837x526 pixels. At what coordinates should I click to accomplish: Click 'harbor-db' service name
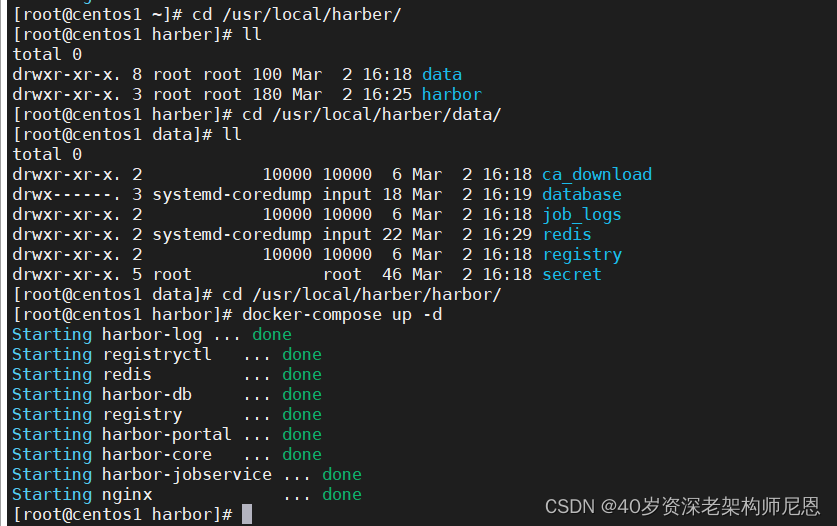147,395
